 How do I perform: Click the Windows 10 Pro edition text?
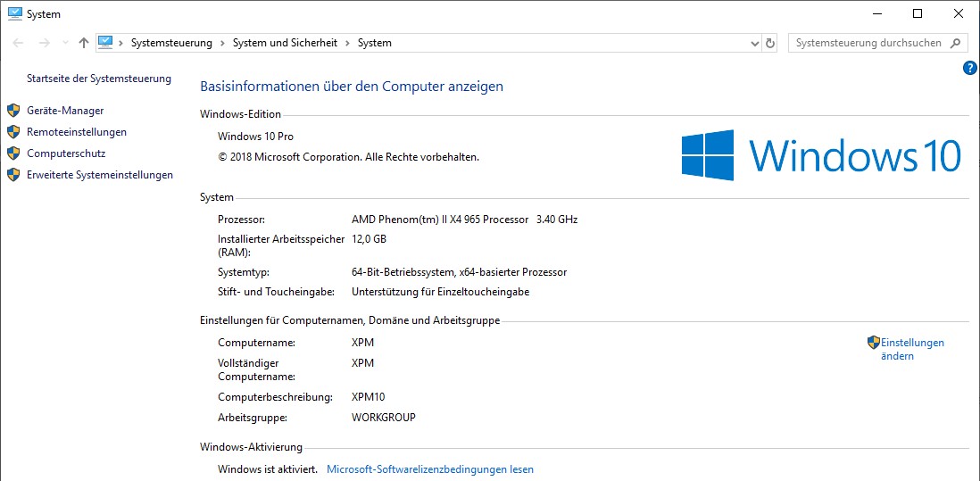[255, 137]
